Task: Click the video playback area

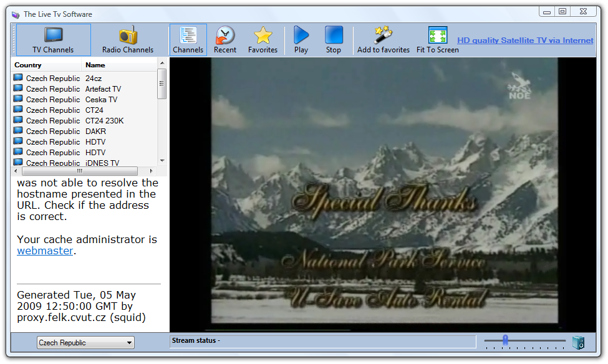Action: [x=383, y=194]
